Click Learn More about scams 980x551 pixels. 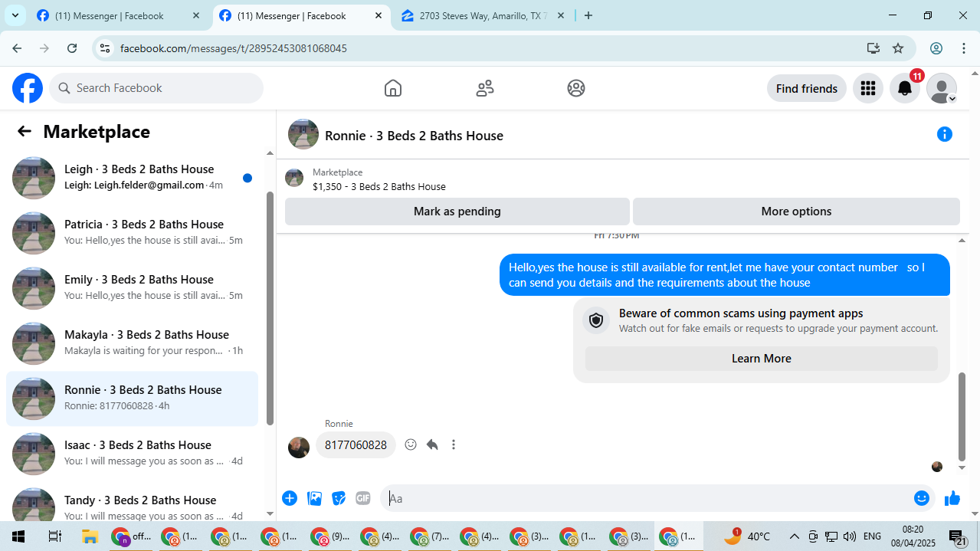tap(762, 359)
